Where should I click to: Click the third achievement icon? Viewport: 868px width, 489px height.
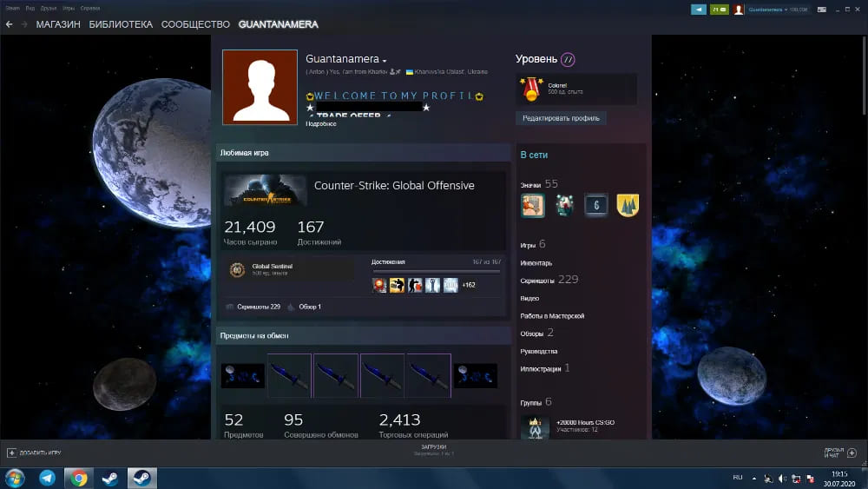tap(415, 285)
